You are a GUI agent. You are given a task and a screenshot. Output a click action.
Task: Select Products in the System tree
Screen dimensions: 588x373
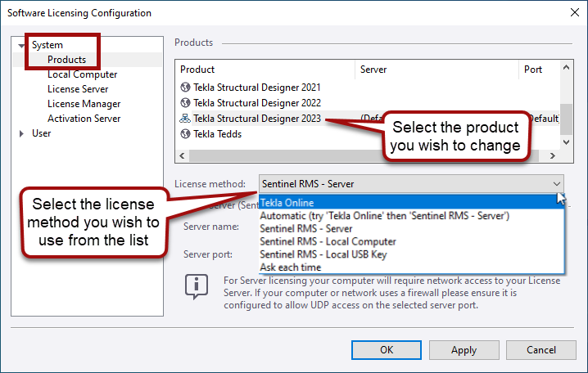point(67,60)
